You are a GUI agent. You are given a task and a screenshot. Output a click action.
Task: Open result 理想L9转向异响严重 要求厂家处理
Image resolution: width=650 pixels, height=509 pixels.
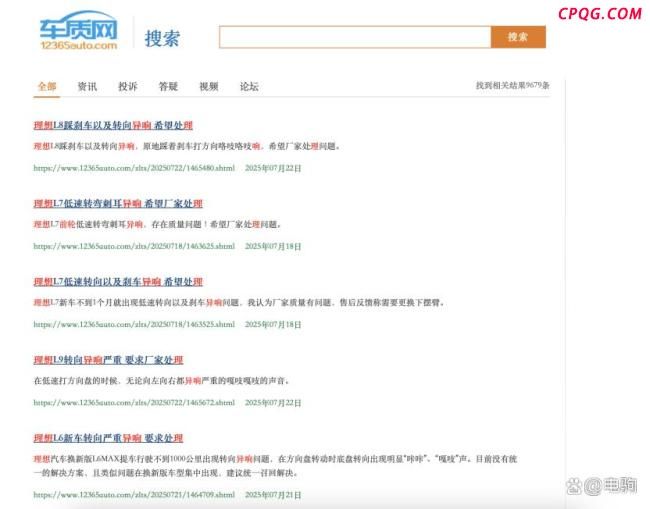(108, 360)
